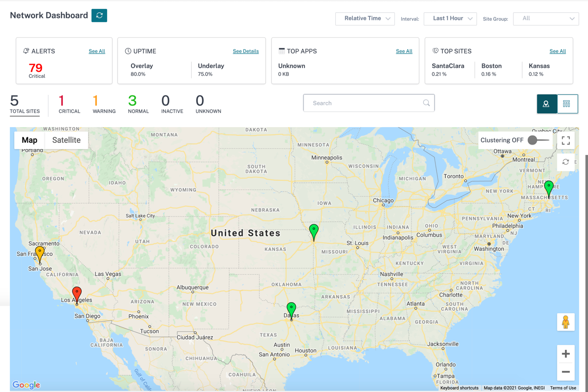Screen dimensions: 588x392
Task: Zoom in on the map
Action: [x=566, y=354]
